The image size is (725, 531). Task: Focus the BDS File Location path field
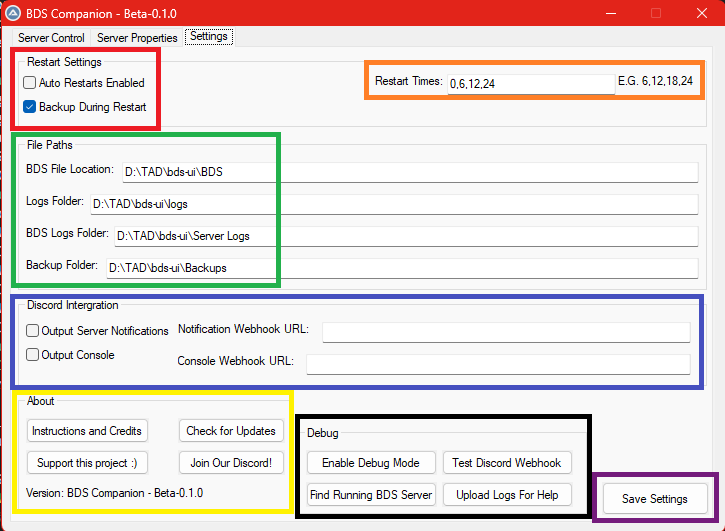pyautogui.click(x=410, y=172)
